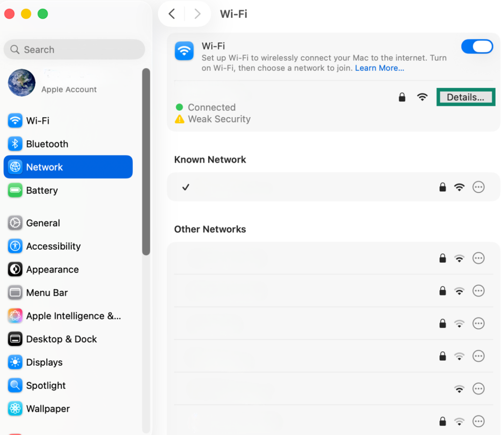Open Accessibility settings via its sidebar icon
504x435 pixels.
pos(15,246)
